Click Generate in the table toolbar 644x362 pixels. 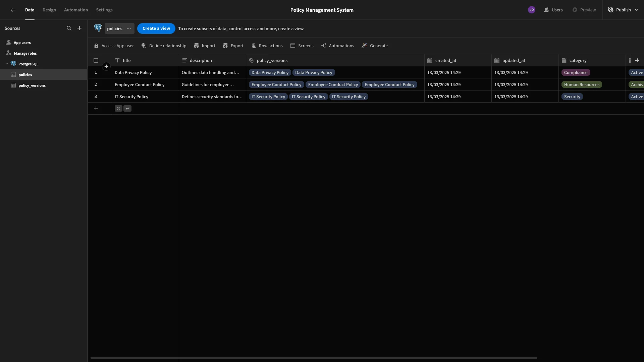point(375,46)
